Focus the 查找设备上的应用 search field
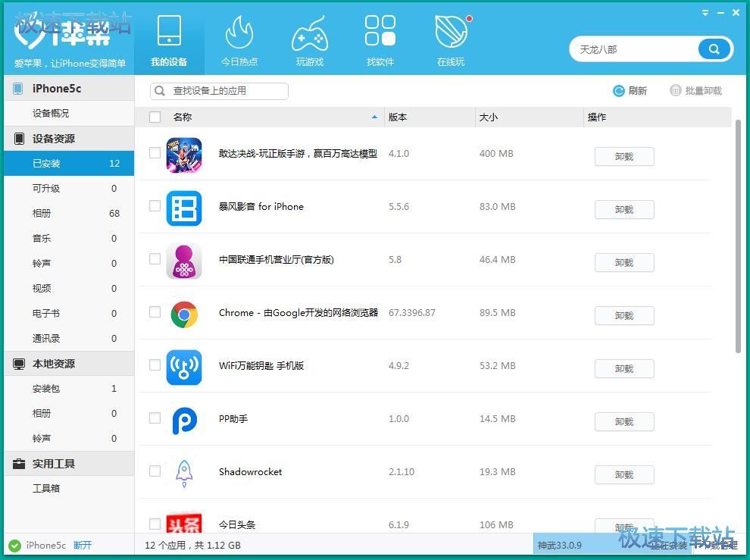 click(x=219, y=91)
